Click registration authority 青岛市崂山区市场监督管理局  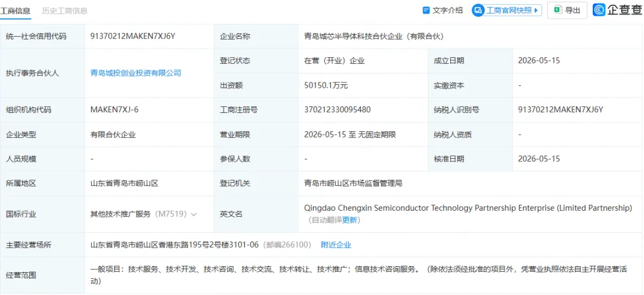point(353,183)
